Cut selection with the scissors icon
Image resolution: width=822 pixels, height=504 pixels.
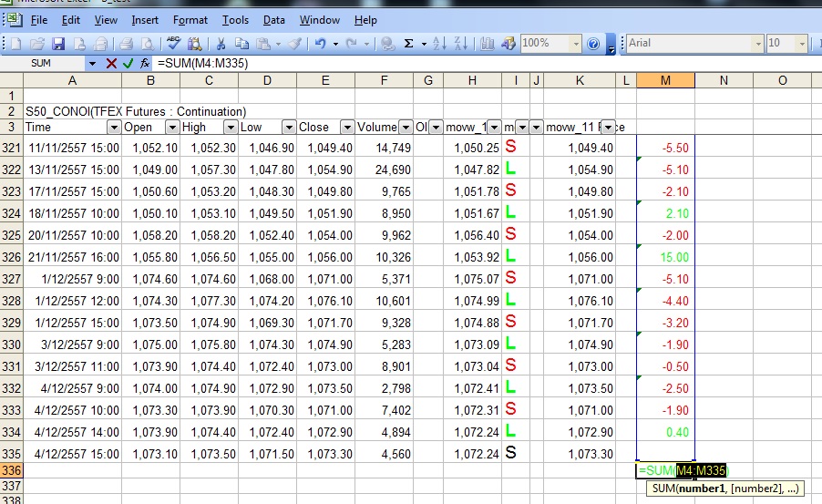pos(221,44)
